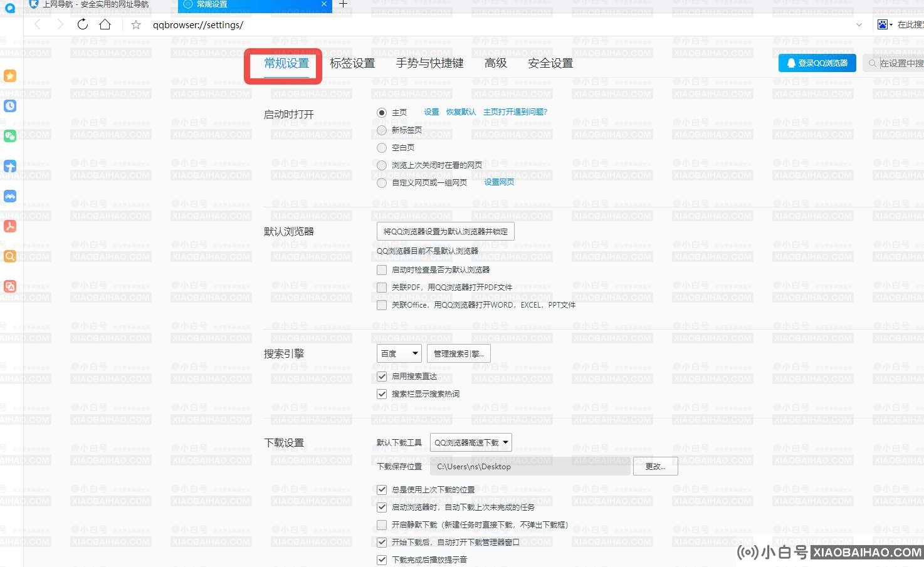Switch to the 手势与快捷键 tab
The image size is (924, 567).
click(429, 63)
